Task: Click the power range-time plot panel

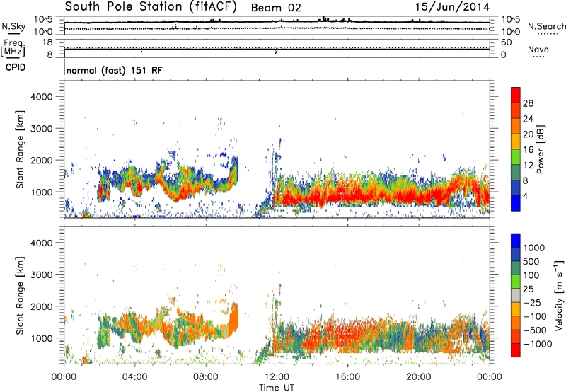Action: pyautogui.click(x=277, y=149)
